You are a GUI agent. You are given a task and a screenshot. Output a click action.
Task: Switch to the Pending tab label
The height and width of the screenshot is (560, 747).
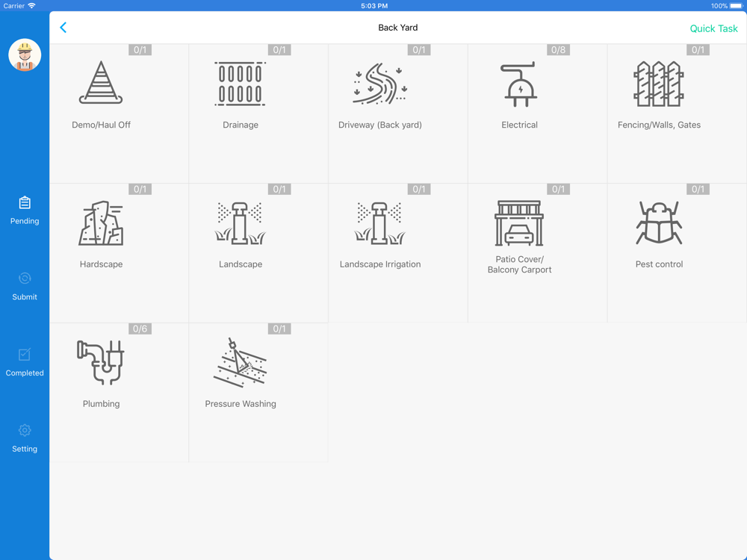coord(25,221)
